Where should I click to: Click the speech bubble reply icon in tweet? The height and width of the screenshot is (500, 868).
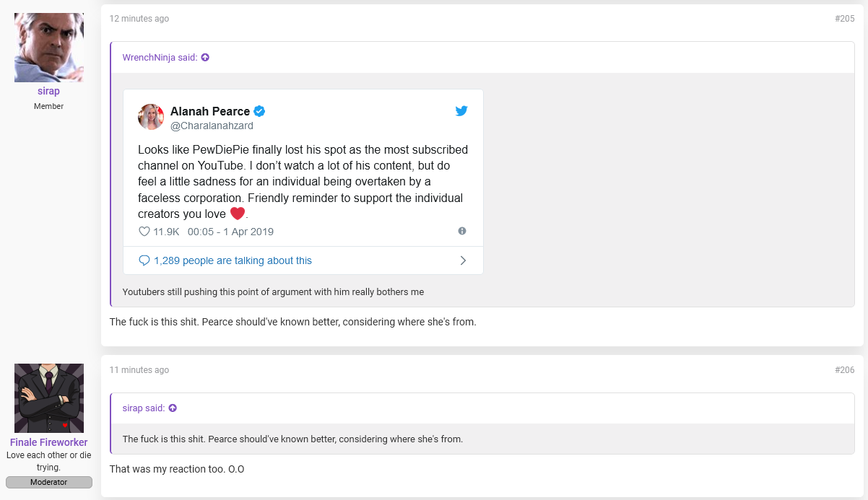point(144,260)
